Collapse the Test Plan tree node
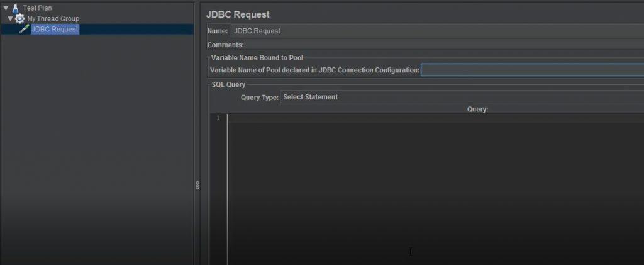 tap(5, 8)
